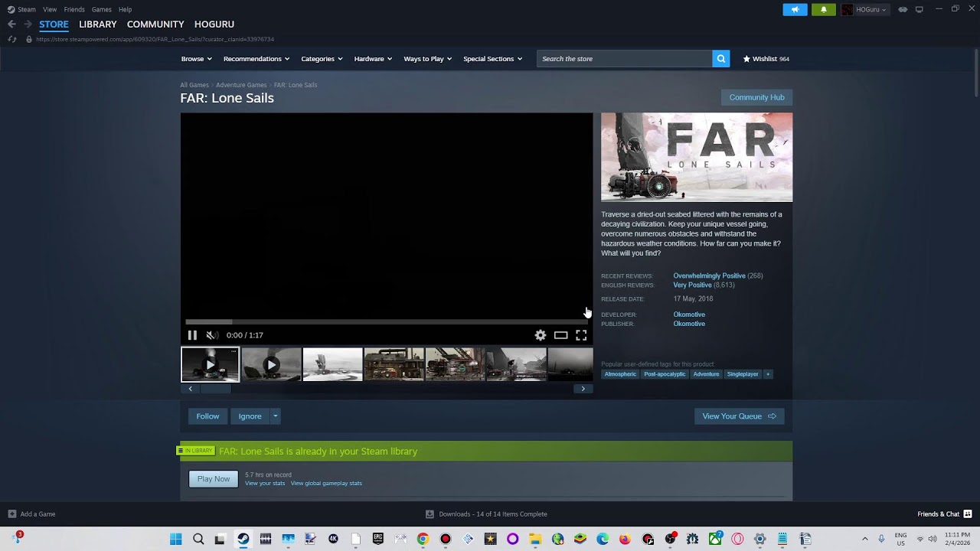Click the Ignore button

pos(250,416)
